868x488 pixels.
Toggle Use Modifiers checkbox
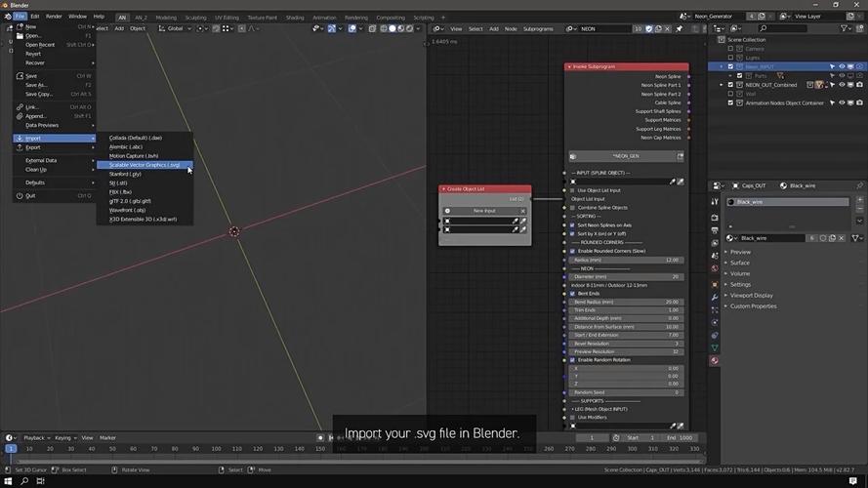point(572,417)
